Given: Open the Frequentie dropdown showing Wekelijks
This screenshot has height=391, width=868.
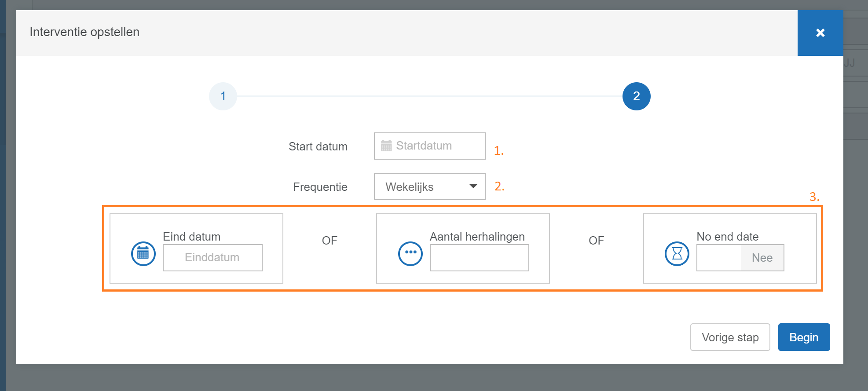Looking at the screenshot, I should pyautogui.click(x=430, y=186).
